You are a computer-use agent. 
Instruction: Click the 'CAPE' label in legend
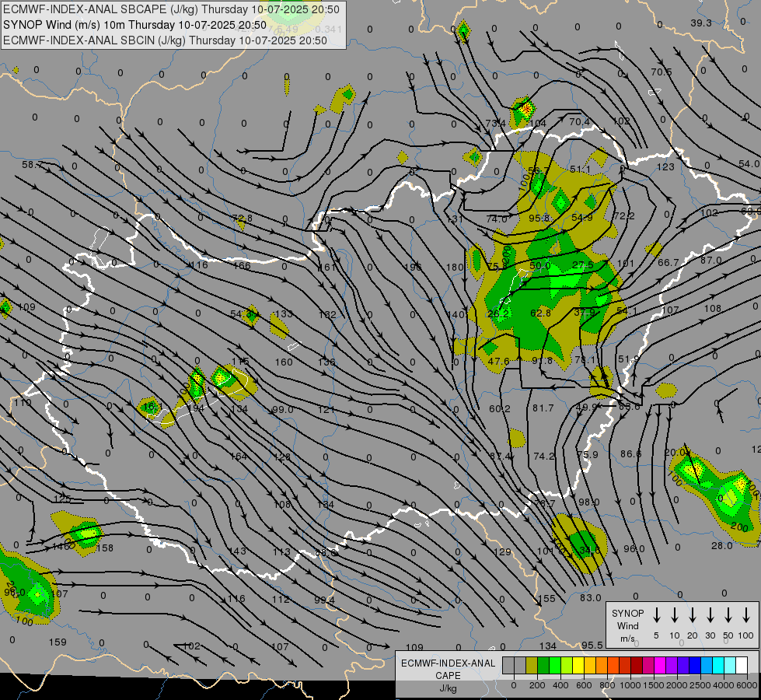[448, 676]
